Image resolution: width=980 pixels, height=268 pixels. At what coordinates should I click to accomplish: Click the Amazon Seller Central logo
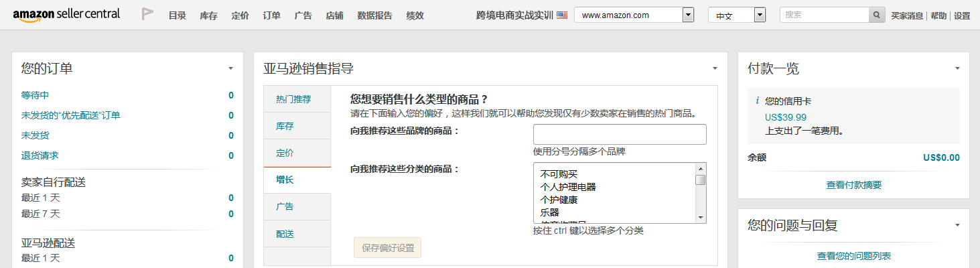66,15
